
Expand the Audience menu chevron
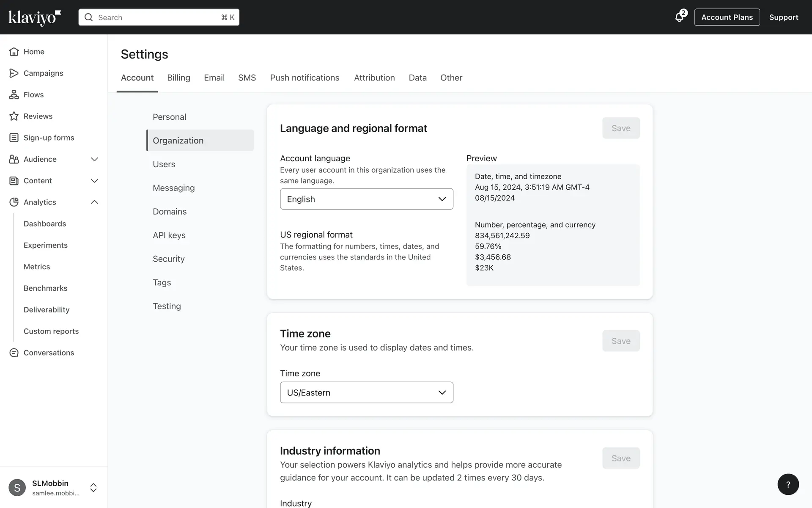pos(94,159)
